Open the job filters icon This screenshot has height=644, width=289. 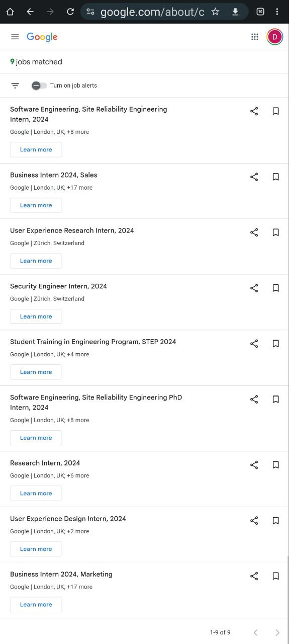15,86
